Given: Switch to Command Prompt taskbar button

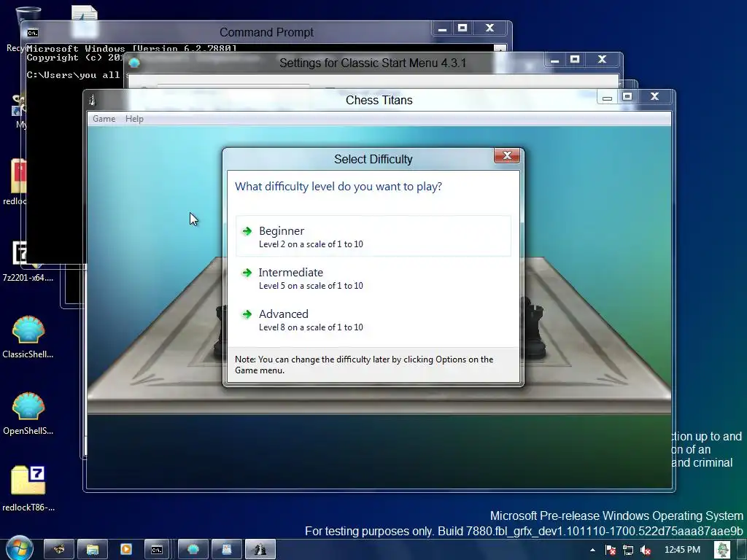Looking at the screenshot, I should pos(158,550).
